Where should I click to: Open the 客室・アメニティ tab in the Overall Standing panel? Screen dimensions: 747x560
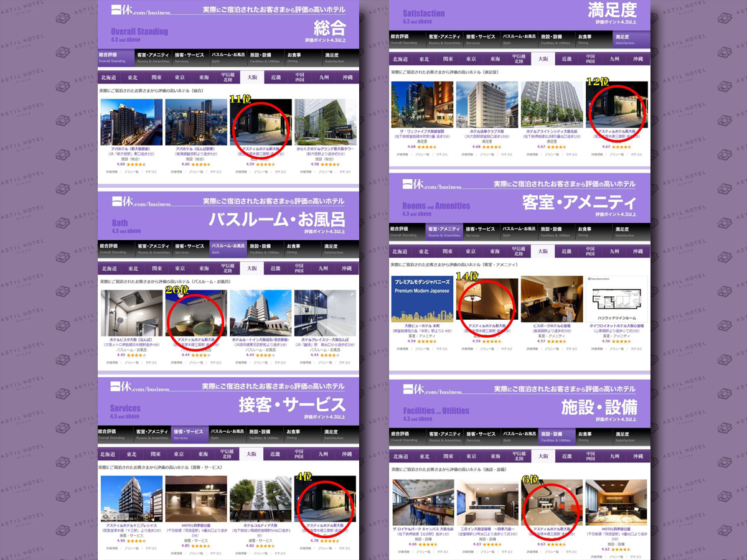pos(153,57)
